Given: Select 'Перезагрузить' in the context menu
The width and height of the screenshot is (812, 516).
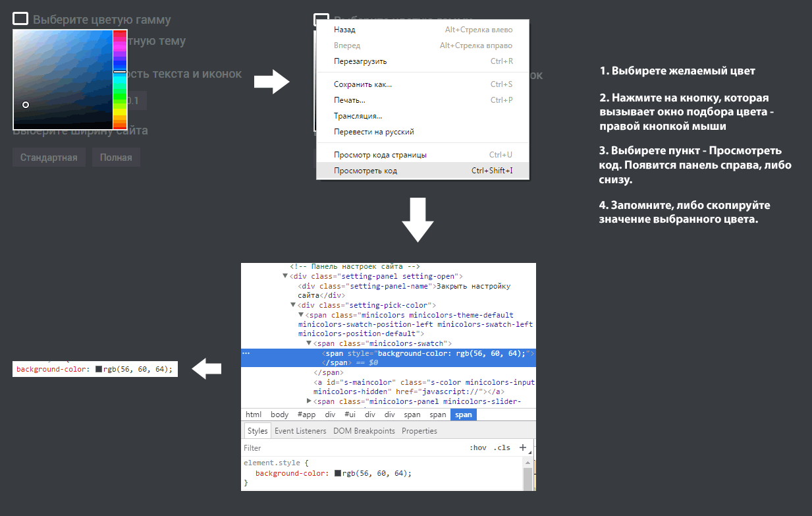Looking at the screenshot, I should pos(360,61).
